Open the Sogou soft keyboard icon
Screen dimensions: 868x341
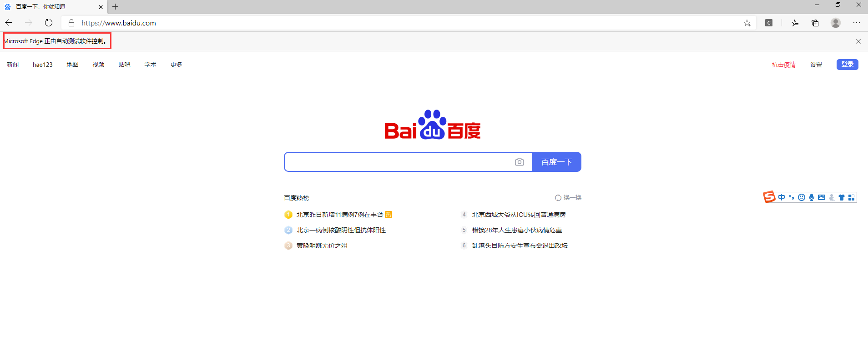coord(822,197)
